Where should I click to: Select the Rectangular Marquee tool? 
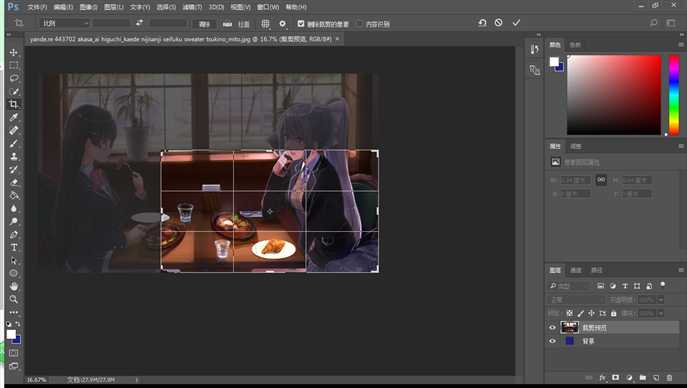(14, 65)
